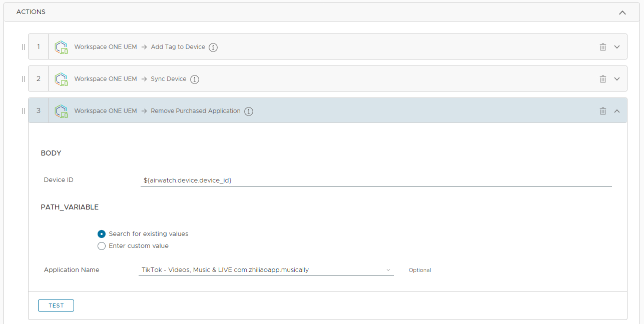Click the TEST button
The width and height of the screenshot is (644, 324).
(56, 305)
